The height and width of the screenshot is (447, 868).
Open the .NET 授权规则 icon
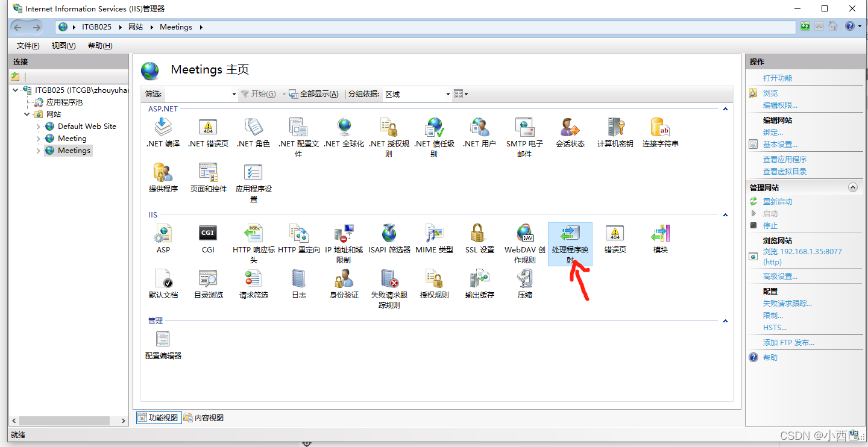389,137
